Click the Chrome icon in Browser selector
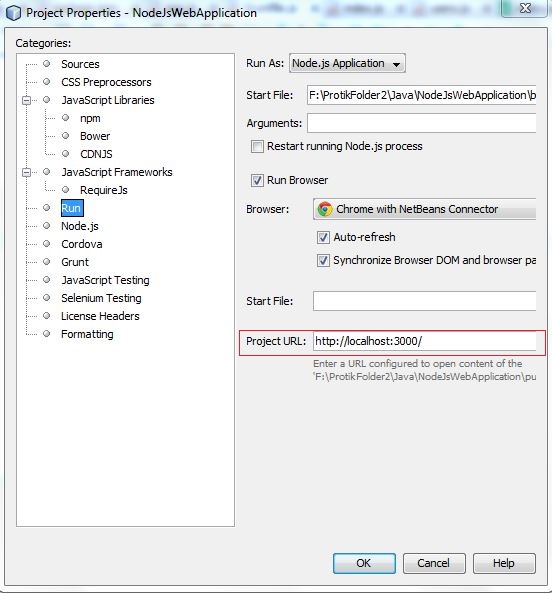 click(x=325, y=209)
